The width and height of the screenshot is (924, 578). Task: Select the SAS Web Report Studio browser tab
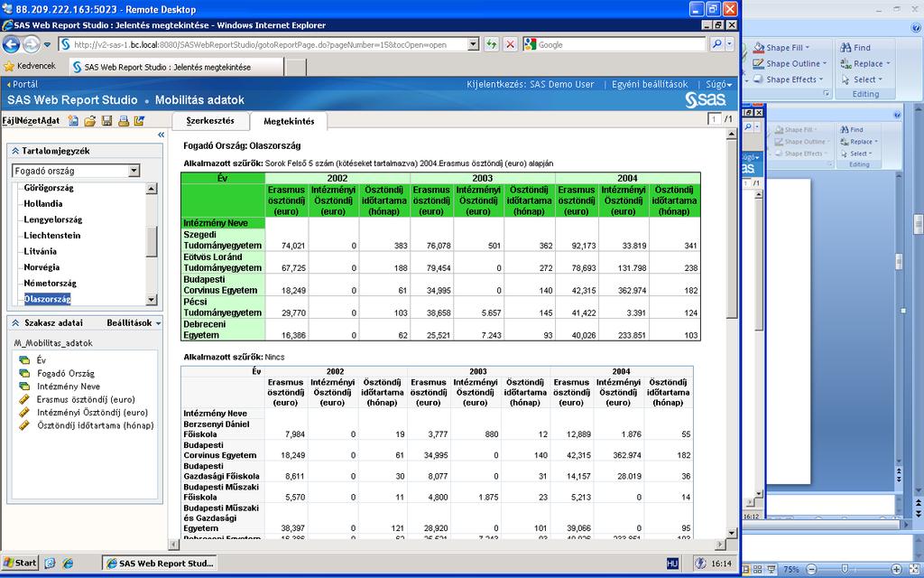coord(176,67)
